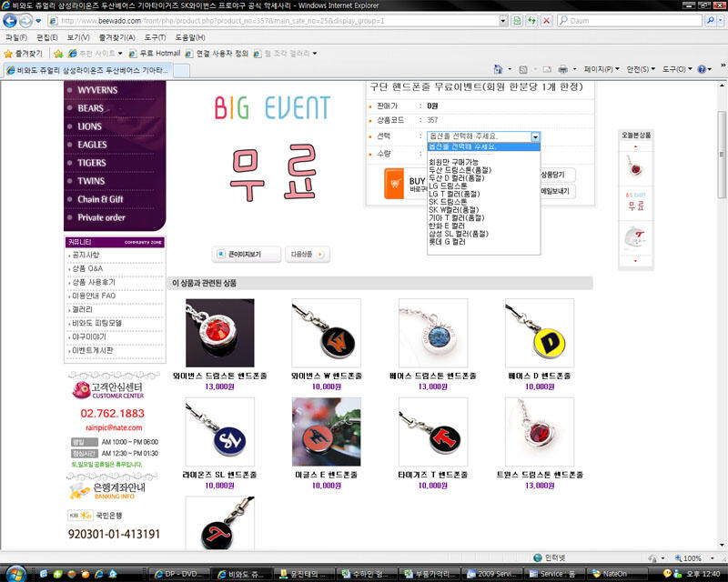The image size is (728, 582).
Task: Open the TIGERS category link
Action: tap(92, 163)
